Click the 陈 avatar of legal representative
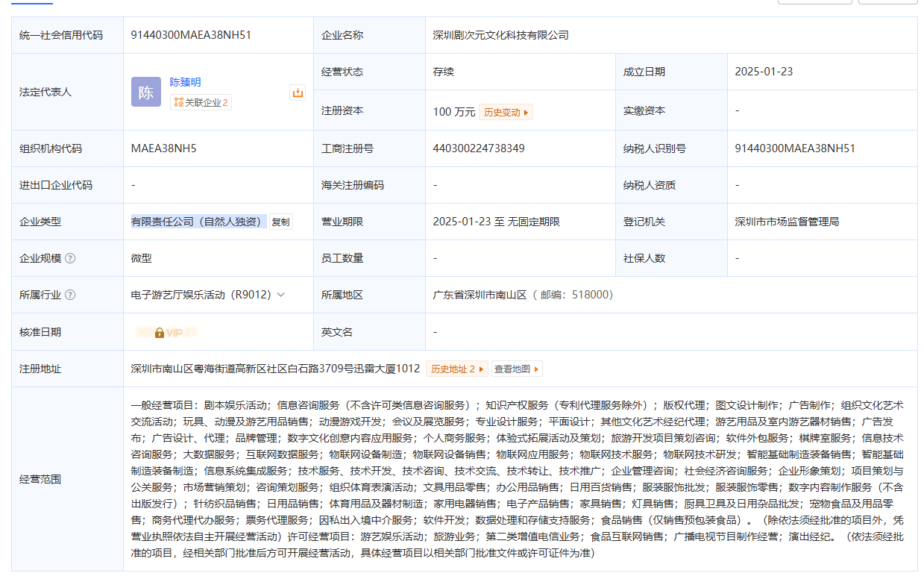Image resolution: width=924 pixels, height=579 pixels. click(146, 92)
